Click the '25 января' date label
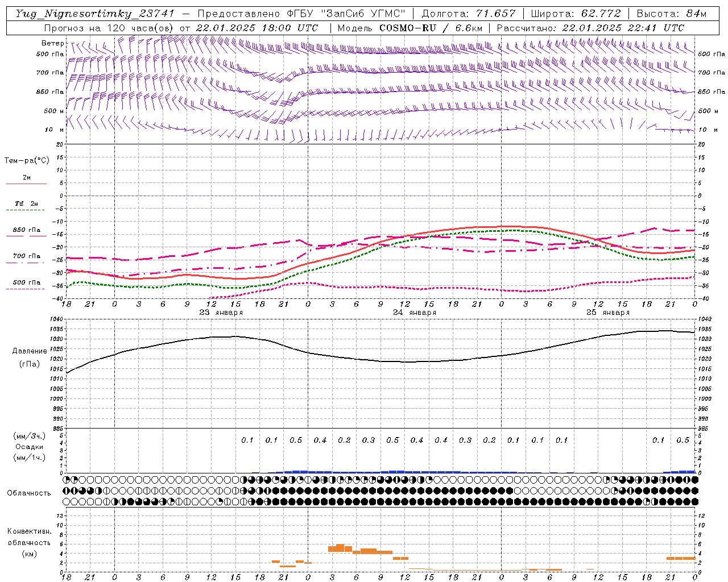 click(608, 313)
